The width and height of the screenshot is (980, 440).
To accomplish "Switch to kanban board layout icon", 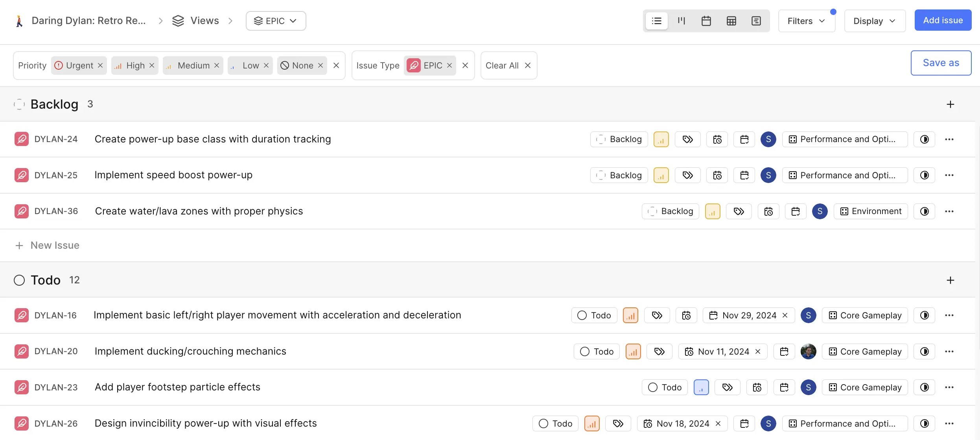I will (682, 21).
